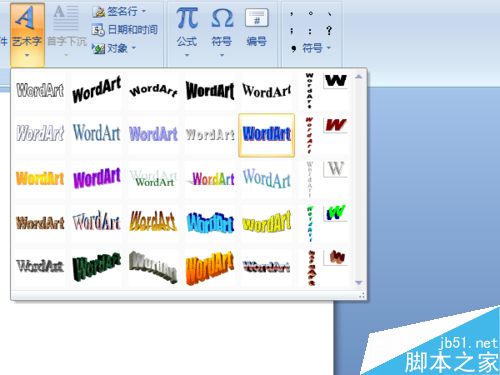Image resolution: width=500 pixels, height=375 pixels.
Task: Choose the blue 3D block WordArt style
Action: pos(210,223)
